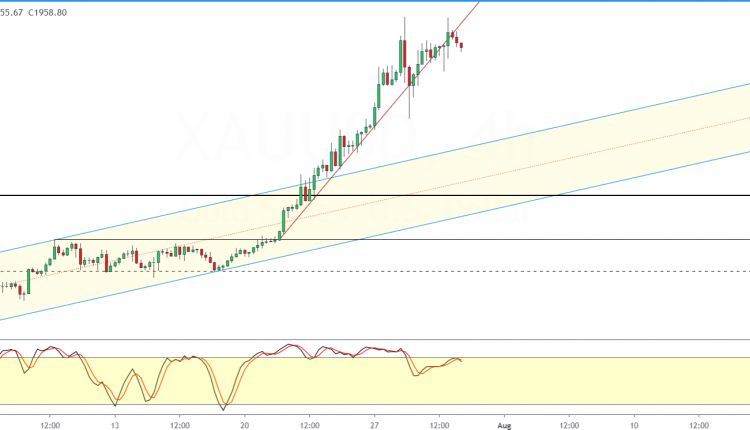Click the last red candle on chart
This screenshot has width=750, height=430.
tap(461, 46)
